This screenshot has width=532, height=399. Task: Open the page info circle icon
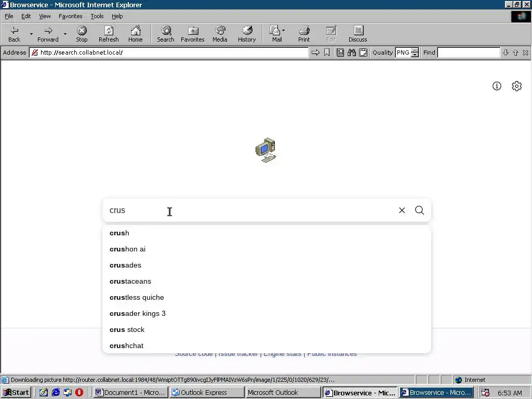click(497, 86)
